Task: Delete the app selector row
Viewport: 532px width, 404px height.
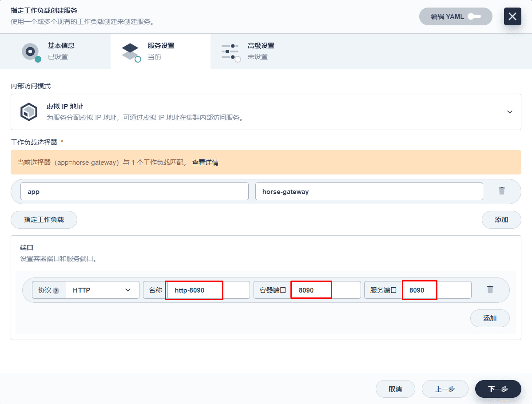Action: click(x=502, y=190)
